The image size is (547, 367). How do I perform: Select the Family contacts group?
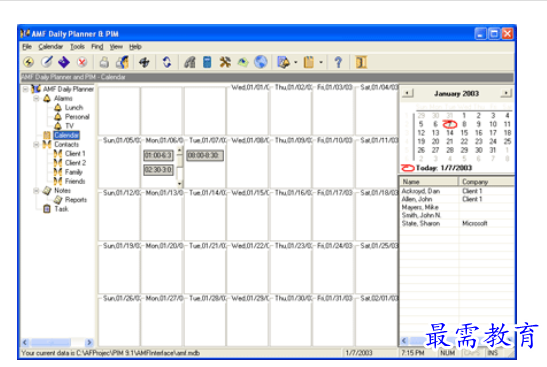pos(74,172)
